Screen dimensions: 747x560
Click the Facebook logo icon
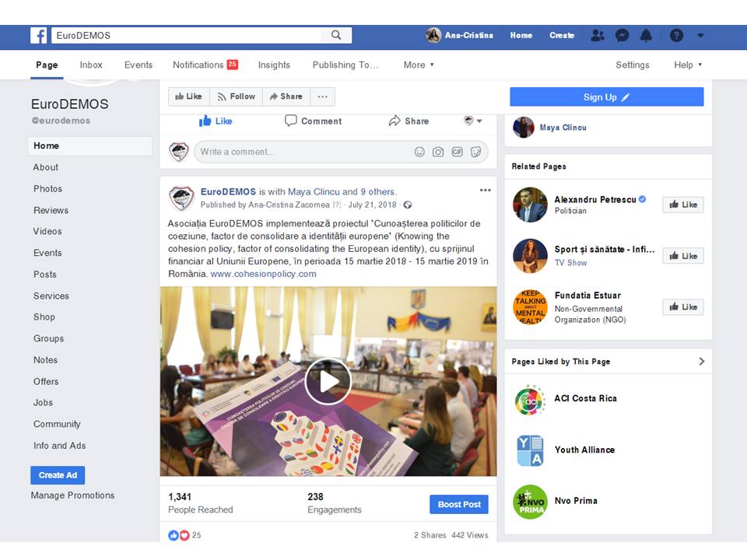tap(39, 35)
